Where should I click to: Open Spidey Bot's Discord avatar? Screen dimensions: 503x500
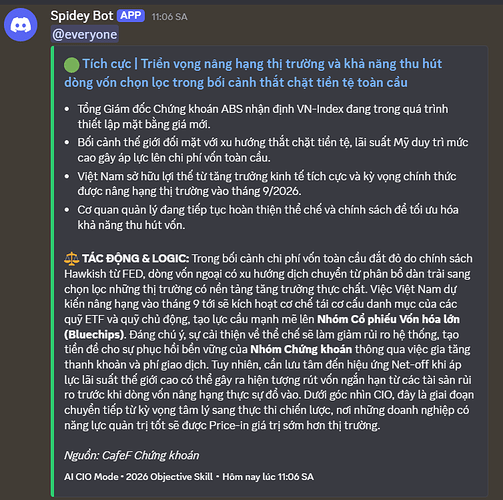click(x=21, y=25)
